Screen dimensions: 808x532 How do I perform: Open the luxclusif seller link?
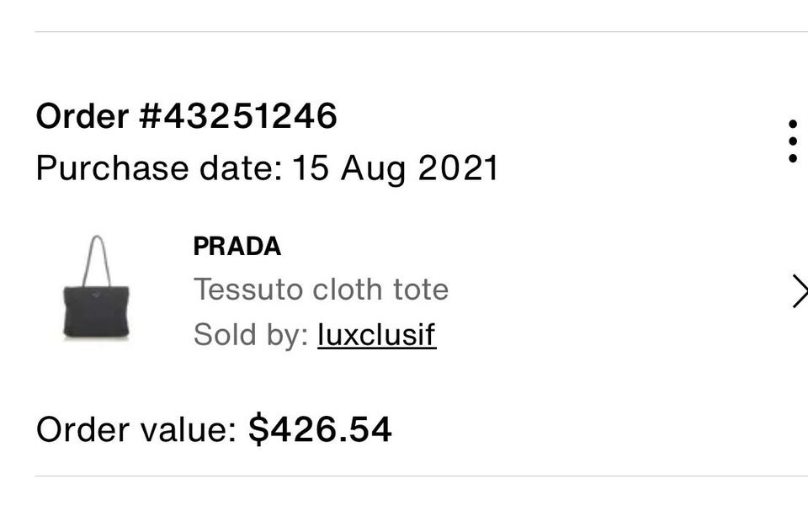tap(376, 335)
